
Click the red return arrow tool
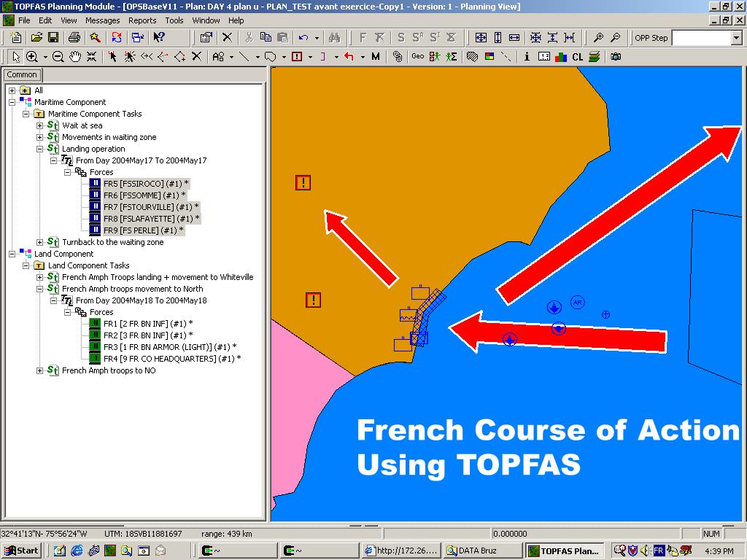point(349,57)
